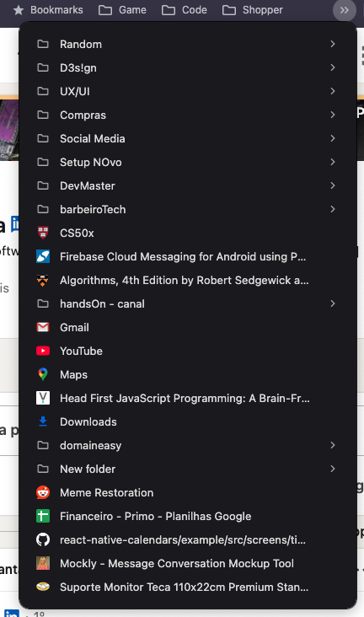
Task: Click the Bookmarks label in toolbar
Action: click(56, 10)
